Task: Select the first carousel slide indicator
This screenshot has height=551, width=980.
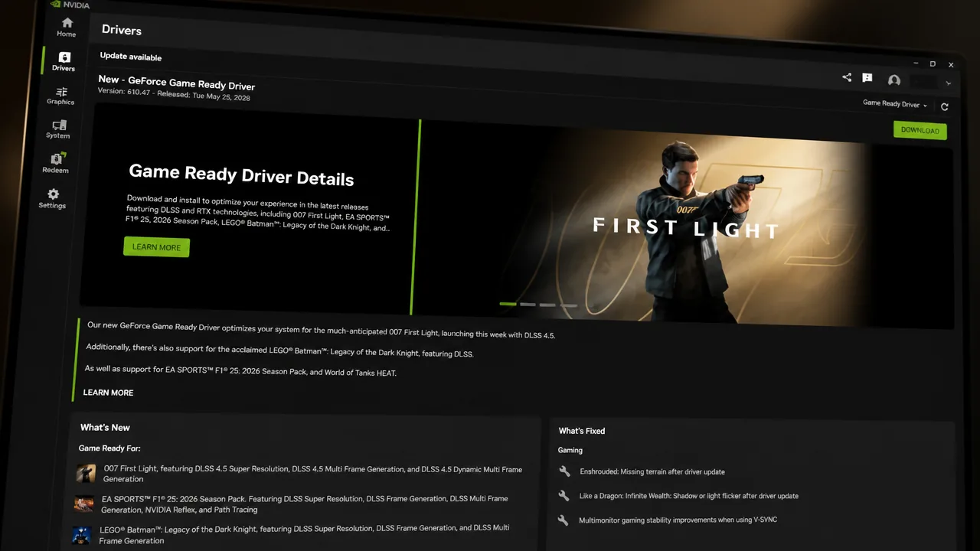Action: click(508, 304)
